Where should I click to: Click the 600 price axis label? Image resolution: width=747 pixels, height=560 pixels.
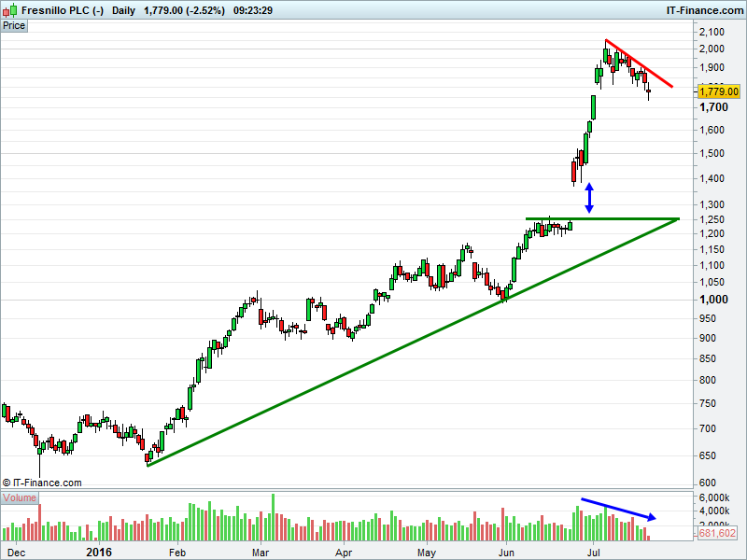(x=708, y=483)
